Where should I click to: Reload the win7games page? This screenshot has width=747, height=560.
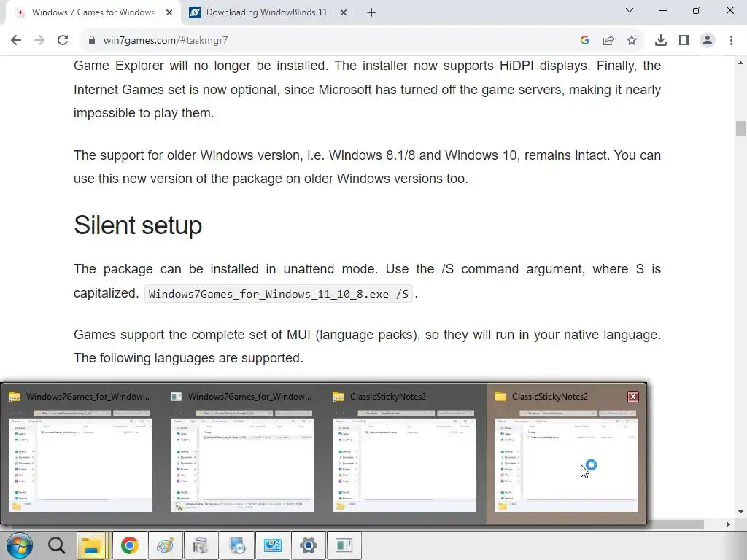pyautogui.click(x=63, y=41)
